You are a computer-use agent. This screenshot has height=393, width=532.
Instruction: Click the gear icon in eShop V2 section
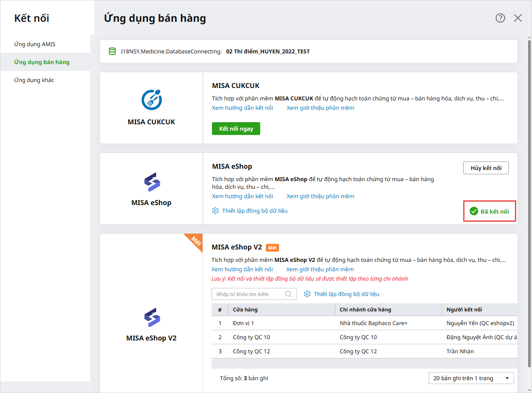point(307,294)
